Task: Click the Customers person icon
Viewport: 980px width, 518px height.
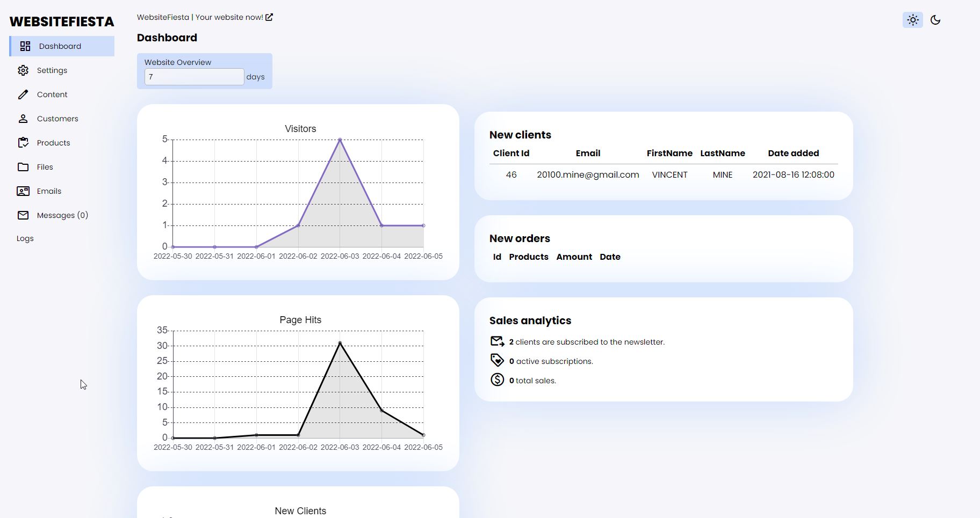Action: point(23,119)
